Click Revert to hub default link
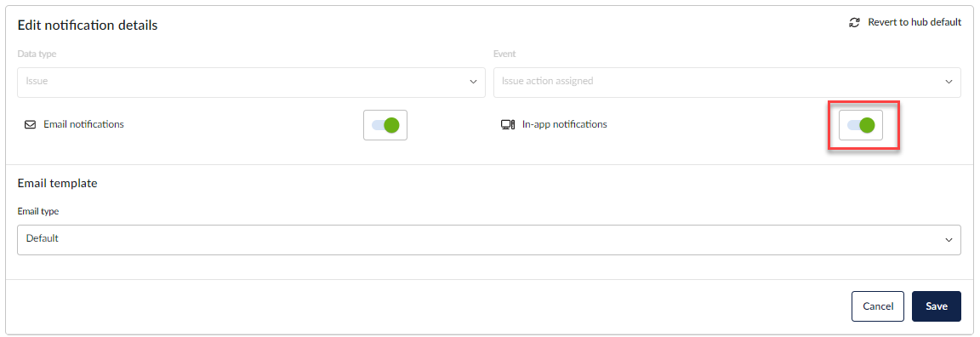Viewport: 980px width, 337px height. click(914, 22)
